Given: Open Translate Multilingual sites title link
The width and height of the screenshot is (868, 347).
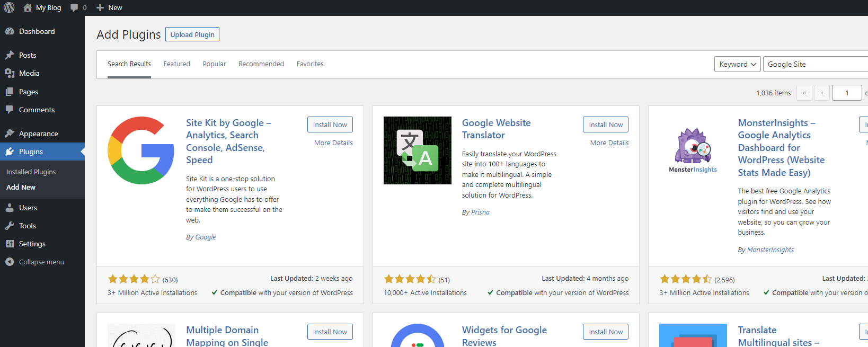Looking at the screenshot, I should 778,336.
